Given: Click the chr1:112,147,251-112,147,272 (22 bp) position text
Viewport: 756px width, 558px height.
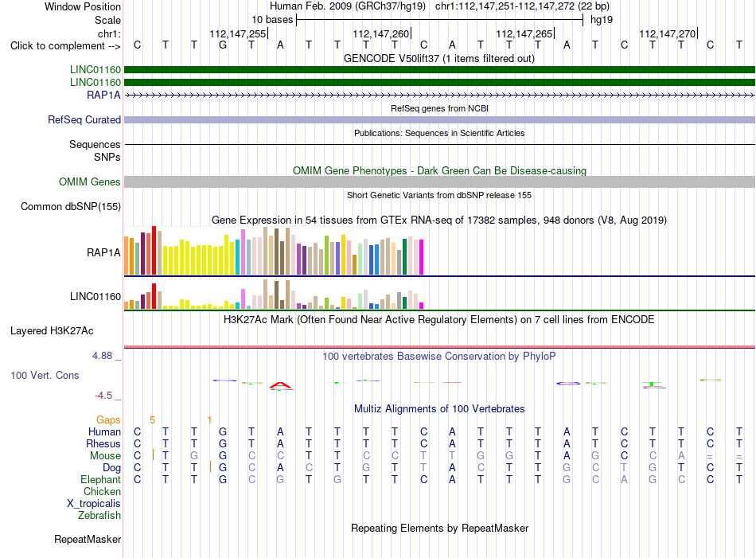Looking at the screenshot, I should [x=522, y=6].
